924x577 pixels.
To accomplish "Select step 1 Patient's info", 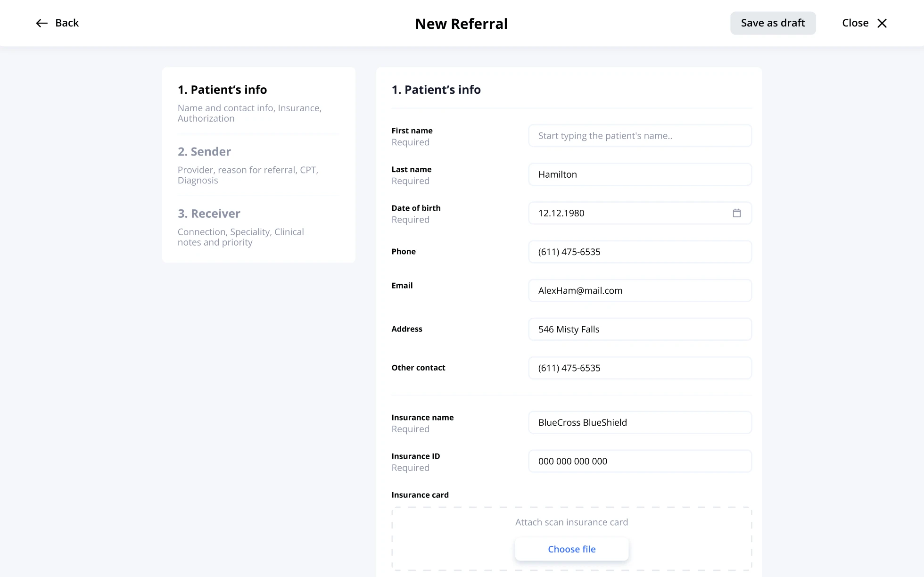I will pyautogui.click(x=223, y=90).
